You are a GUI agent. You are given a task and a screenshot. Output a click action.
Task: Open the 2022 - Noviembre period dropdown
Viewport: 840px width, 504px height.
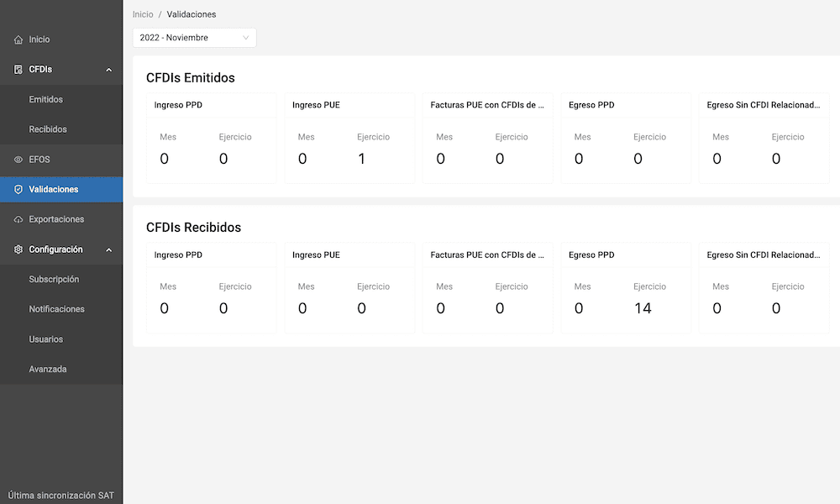pyautogui.click(x=194, y=38)
